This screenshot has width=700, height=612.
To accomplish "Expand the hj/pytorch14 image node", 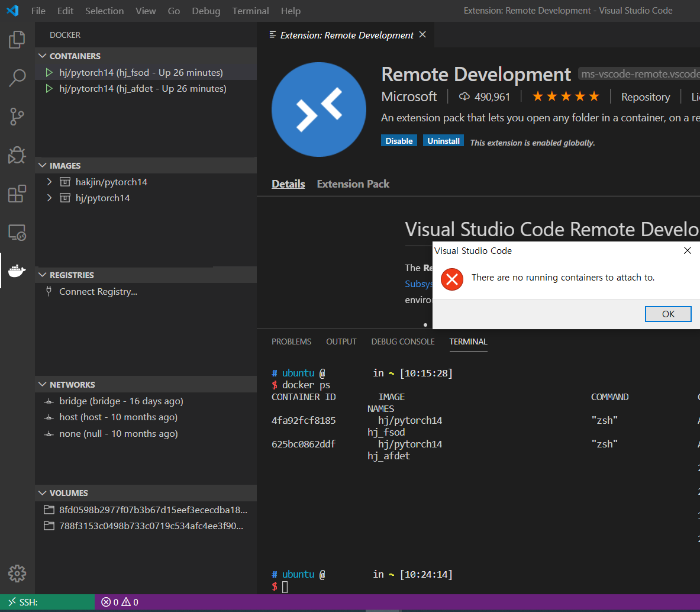I will click(49, 198).
